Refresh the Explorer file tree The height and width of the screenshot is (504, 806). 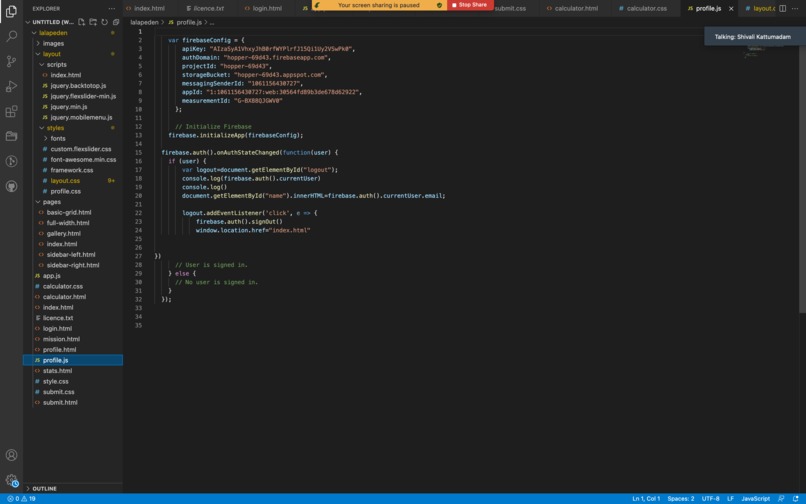[x=104, y=22]
